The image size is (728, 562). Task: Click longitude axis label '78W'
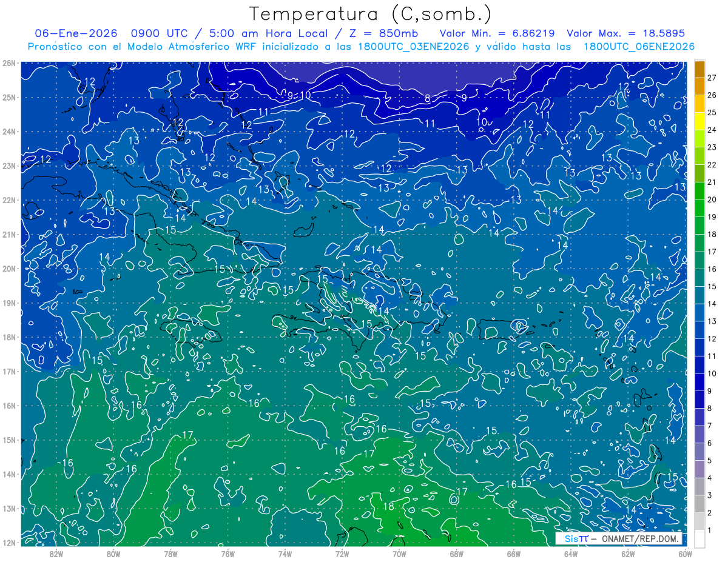coord(170,554)
